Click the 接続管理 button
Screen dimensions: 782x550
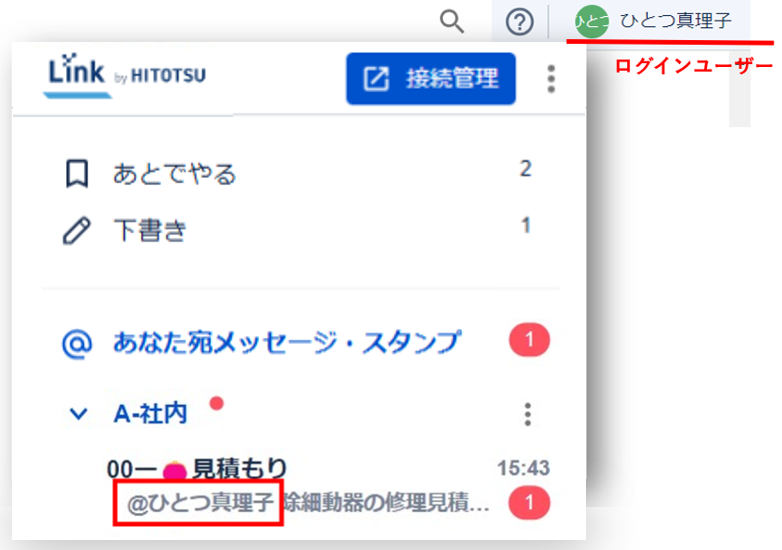[431, 79]
